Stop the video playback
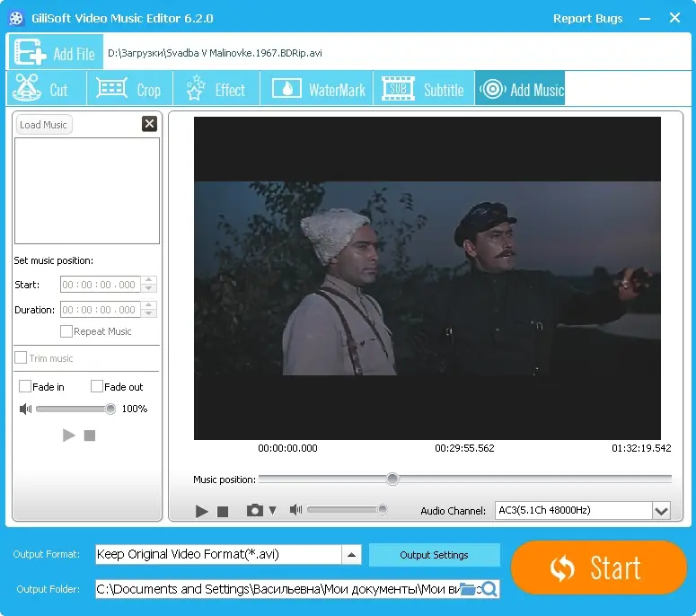The image size is (696, 616). pyautogui.click(x=223, y=512)
